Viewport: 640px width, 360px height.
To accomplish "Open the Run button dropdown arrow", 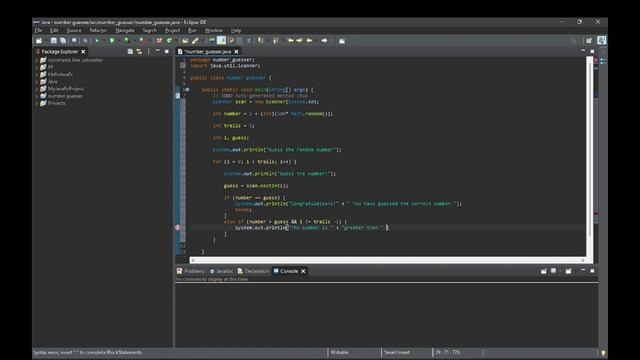I will pyautogui.click(x=118, y=41).
